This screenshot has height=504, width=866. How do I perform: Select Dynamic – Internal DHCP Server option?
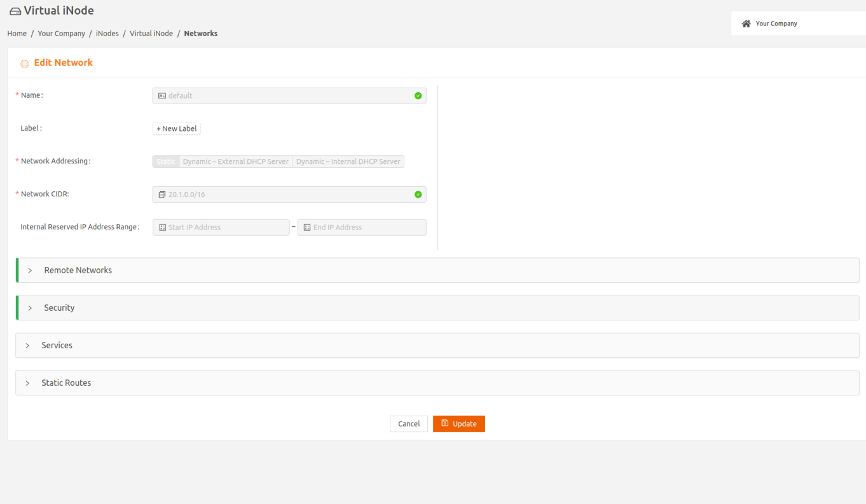[x=348, y=161]
